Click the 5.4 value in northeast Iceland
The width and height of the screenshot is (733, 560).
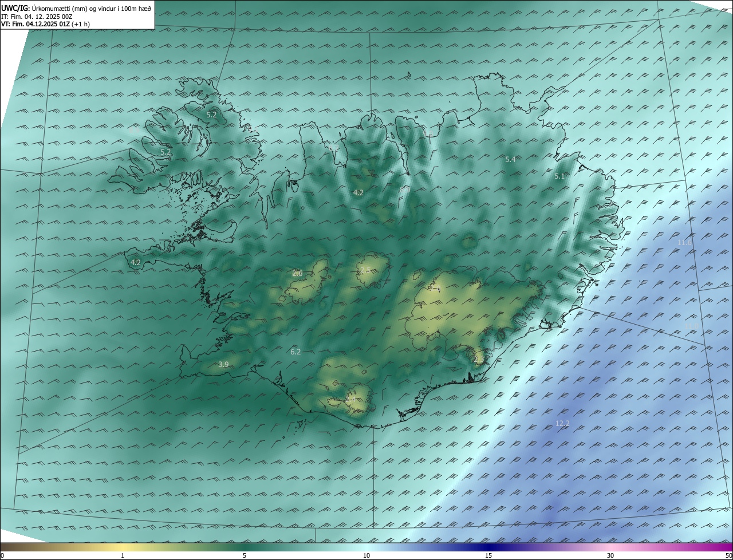(510, 159)
